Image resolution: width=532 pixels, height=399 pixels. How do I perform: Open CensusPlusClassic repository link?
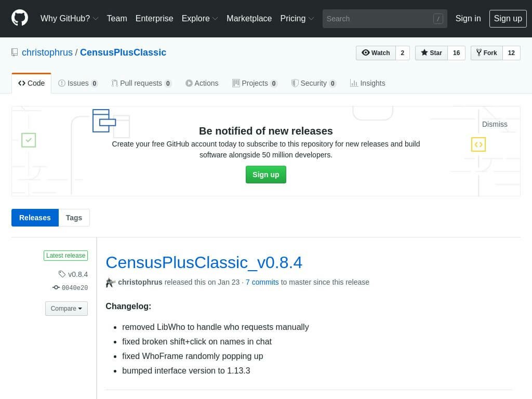pyautogui.click(x=123, y=52)
